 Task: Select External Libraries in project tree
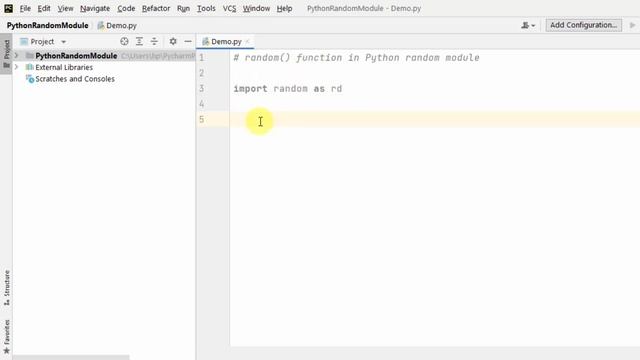[x=64, y=67]
